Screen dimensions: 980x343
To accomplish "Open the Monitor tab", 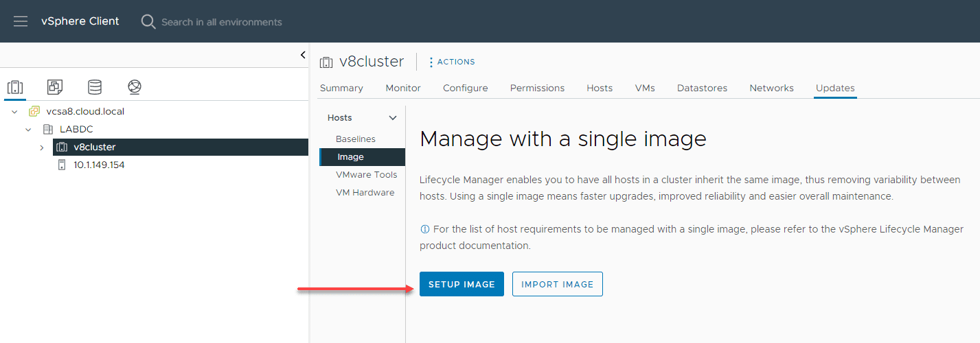I will 403,88.
